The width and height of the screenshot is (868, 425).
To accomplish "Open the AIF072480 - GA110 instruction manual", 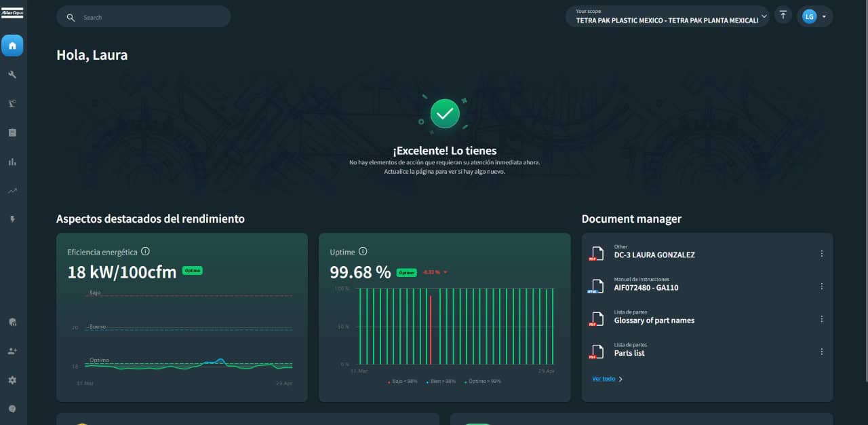I will pos(646,287).
